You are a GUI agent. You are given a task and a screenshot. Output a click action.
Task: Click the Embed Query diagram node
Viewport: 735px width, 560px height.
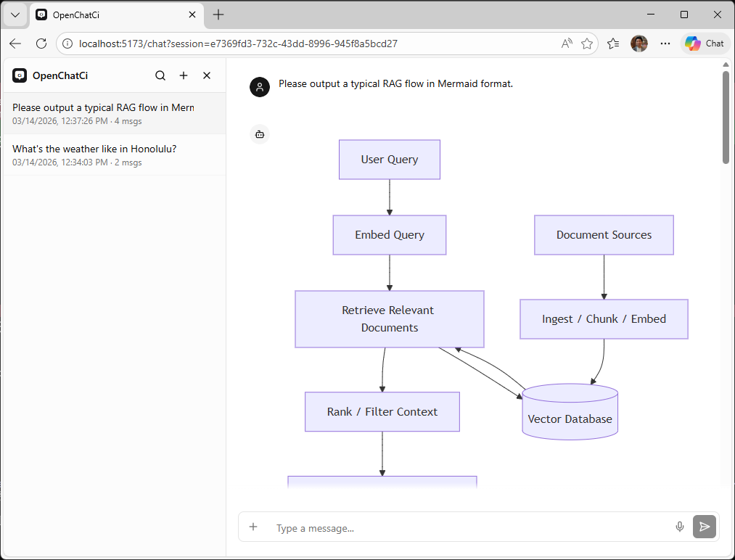coord(390,235)
